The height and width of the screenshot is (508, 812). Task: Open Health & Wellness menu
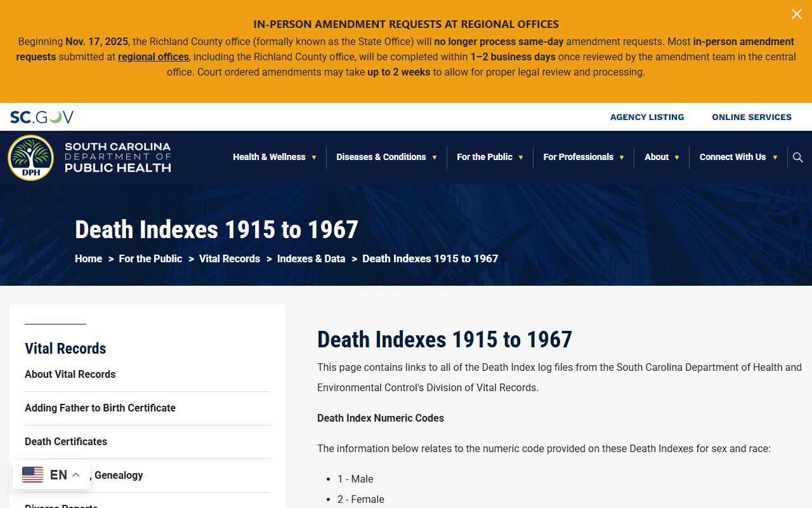coord(269,157)
